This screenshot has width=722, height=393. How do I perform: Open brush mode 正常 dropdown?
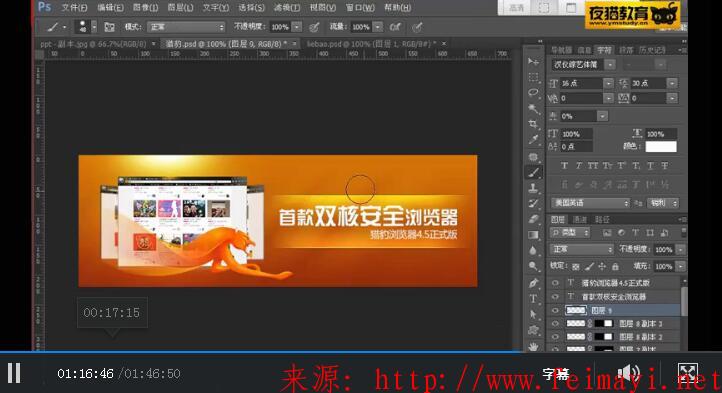pyautogui.click(x=186, y=27)
